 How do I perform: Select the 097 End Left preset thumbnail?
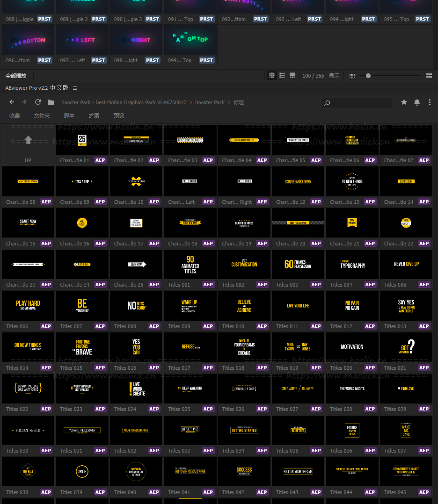[82, 40]
